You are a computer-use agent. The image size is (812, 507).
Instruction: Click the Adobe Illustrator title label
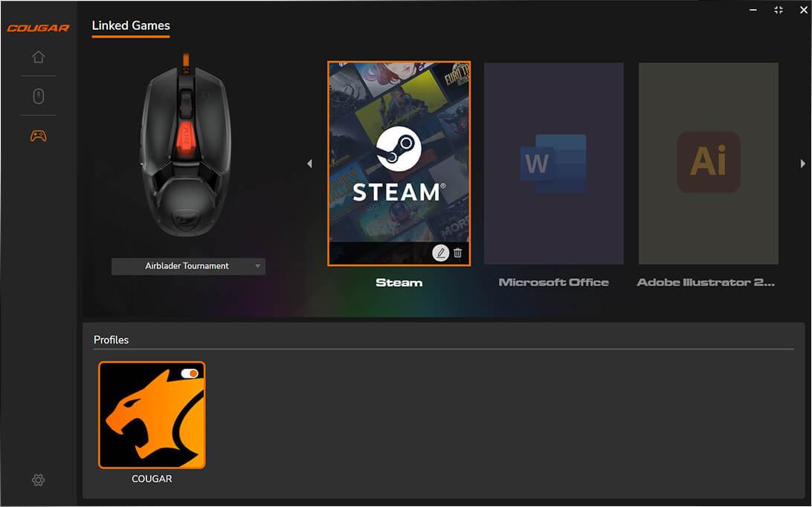coord(706,282)
